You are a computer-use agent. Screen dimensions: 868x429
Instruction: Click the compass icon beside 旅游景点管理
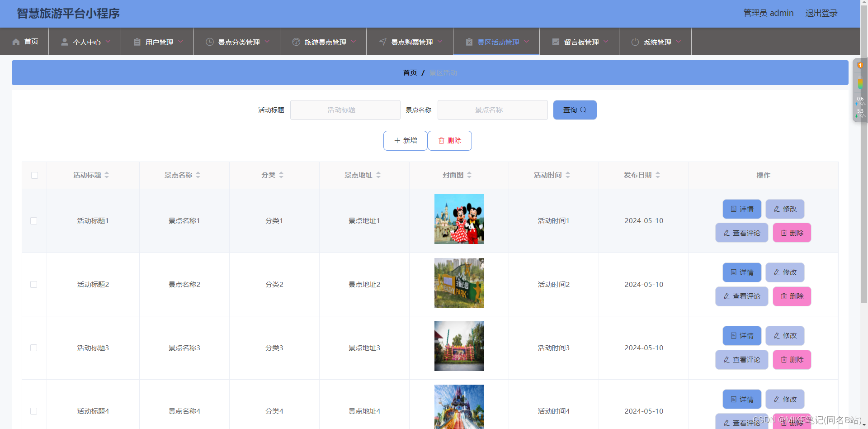(296, 42)
